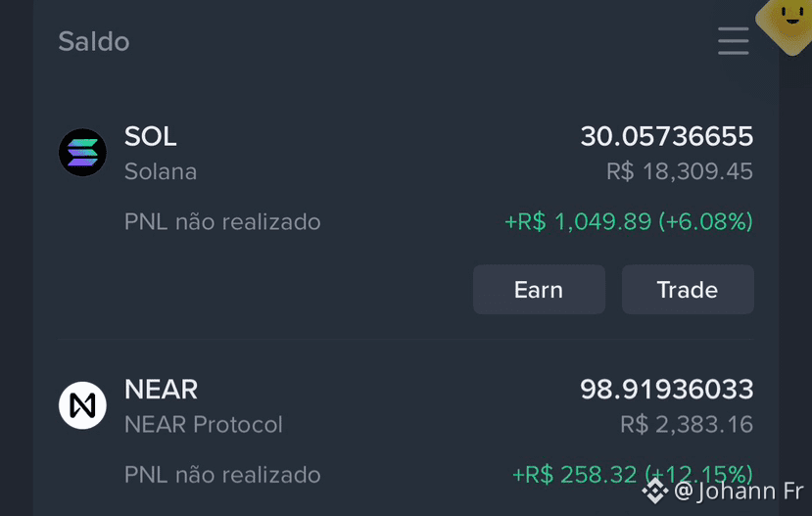Click the yellow smiley face sticker

tap(788, 23)
